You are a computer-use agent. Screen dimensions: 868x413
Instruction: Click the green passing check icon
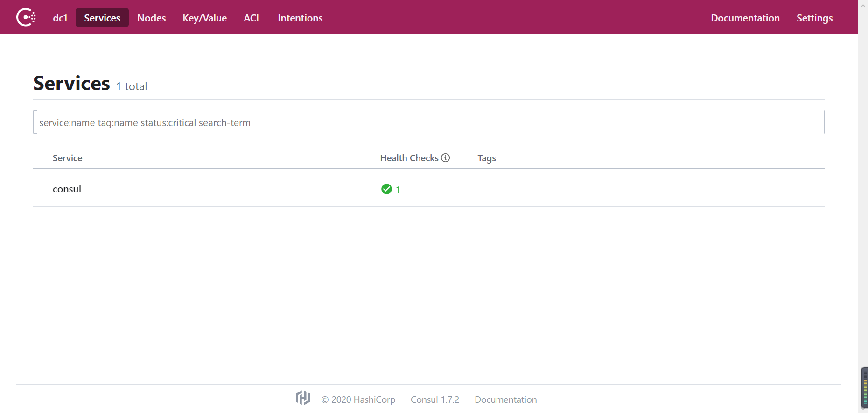tap(386, 189)
